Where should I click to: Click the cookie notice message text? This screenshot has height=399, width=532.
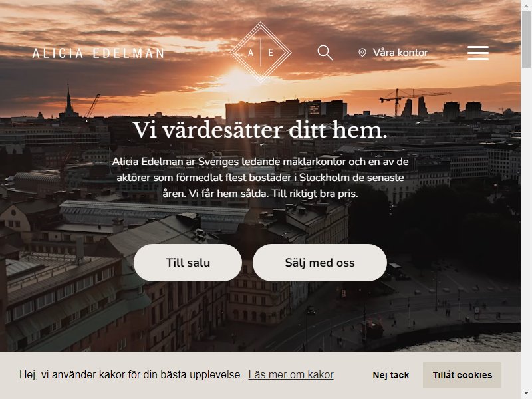coord(130,375)
